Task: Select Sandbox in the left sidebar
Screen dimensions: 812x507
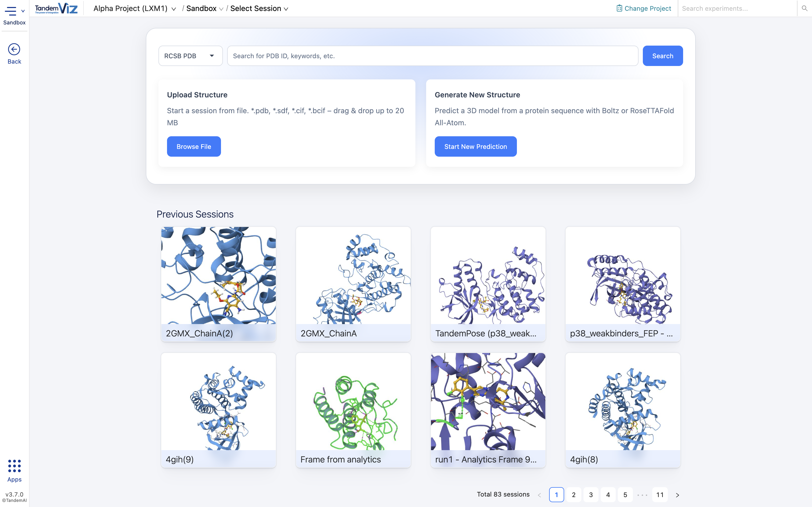Action: [14, 23]
